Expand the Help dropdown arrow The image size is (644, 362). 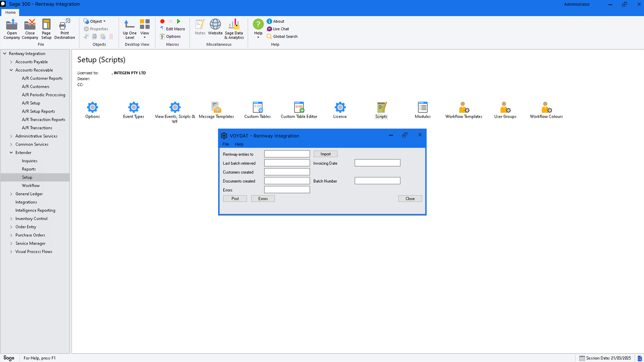(x=258, y=37)
